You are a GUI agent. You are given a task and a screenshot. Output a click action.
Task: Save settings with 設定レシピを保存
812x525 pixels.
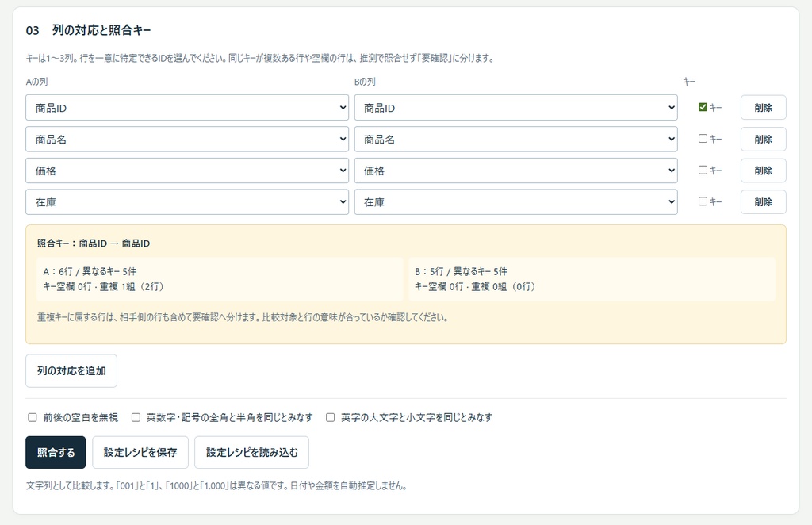point(140,453)
